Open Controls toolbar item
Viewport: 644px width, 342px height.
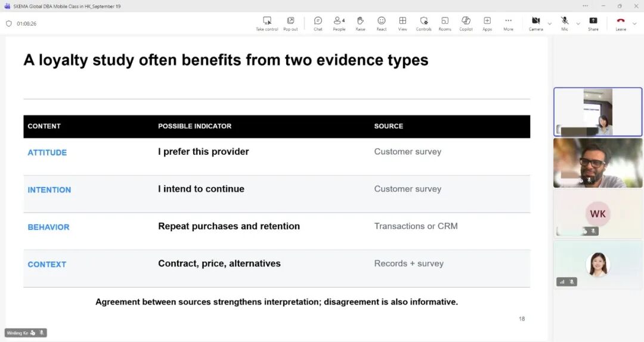(423, 23)
